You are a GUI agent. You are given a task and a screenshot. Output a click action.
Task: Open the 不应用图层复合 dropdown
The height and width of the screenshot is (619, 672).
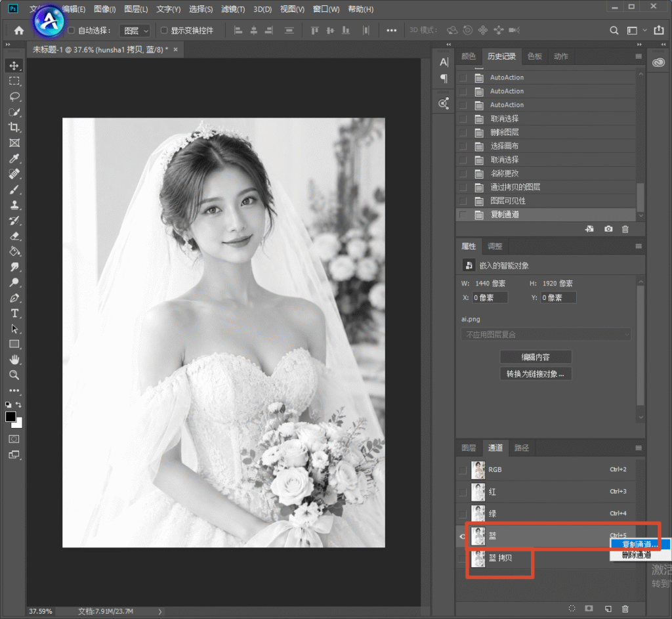[545, 335]
